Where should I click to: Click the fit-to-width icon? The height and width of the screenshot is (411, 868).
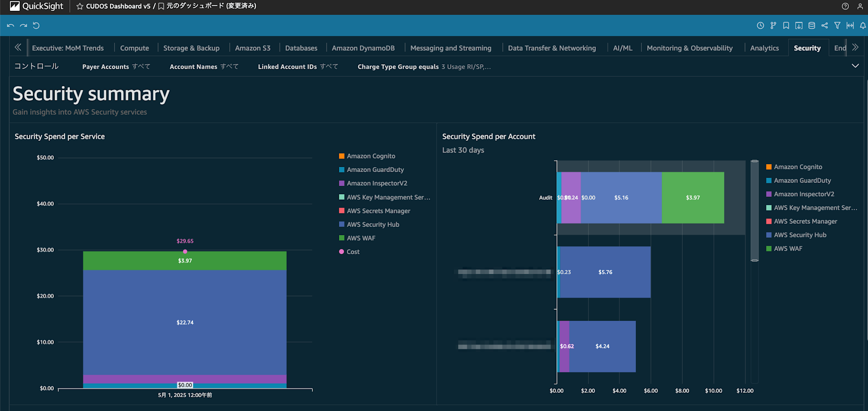pos(850,26)
